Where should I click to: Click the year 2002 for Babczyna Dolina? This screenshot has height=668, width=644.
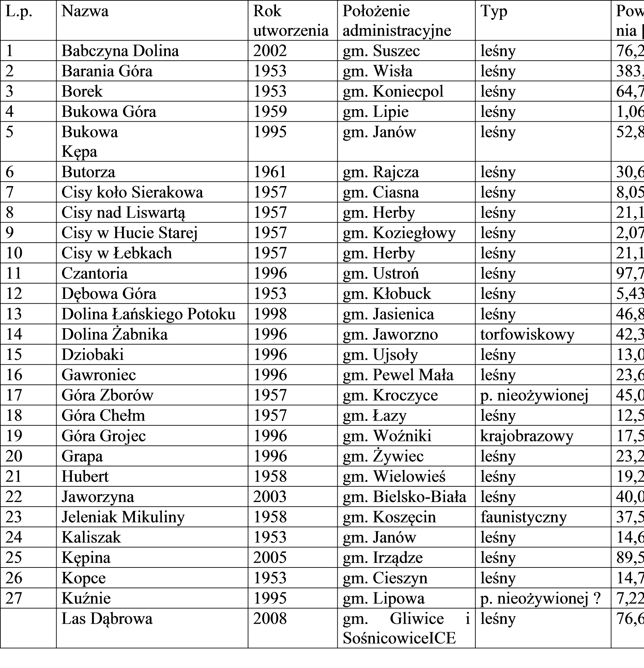click(x=270, y=51)
